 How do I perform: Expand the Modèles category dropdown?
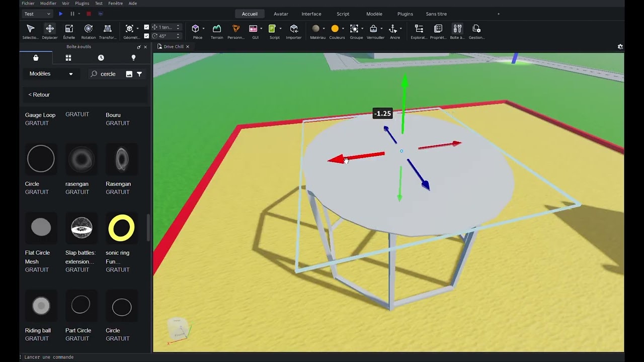pos(51,74)
